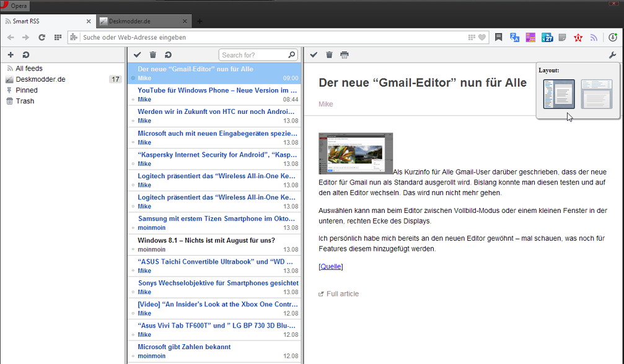The width and height of the screenshot is (624, 364).
Task: Go forward to the next page
Action: click(x=25, y=37)
